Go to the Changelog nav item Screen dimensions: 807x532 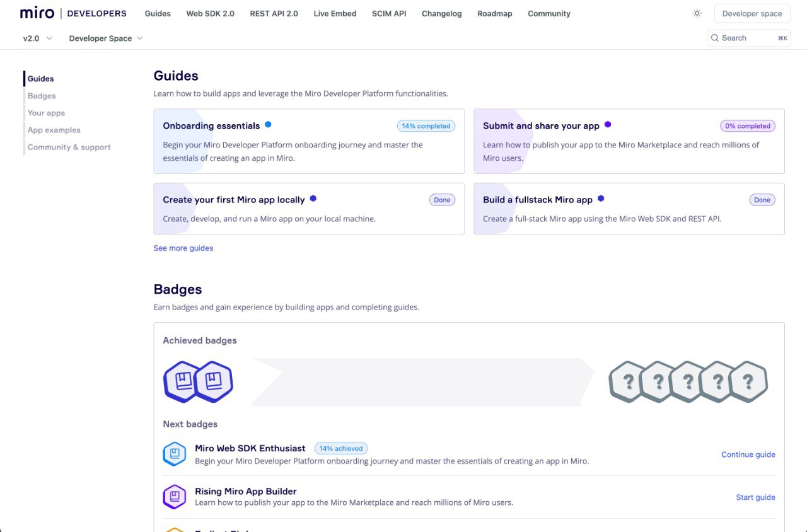441,13
